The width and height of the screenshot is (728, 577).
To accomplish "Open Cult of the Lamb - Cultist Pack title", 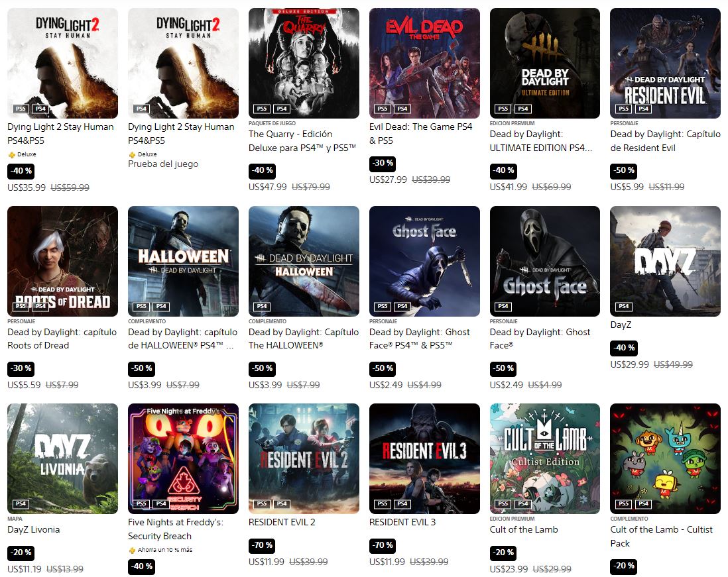I will pyautogui.click(x=661, y=536).
